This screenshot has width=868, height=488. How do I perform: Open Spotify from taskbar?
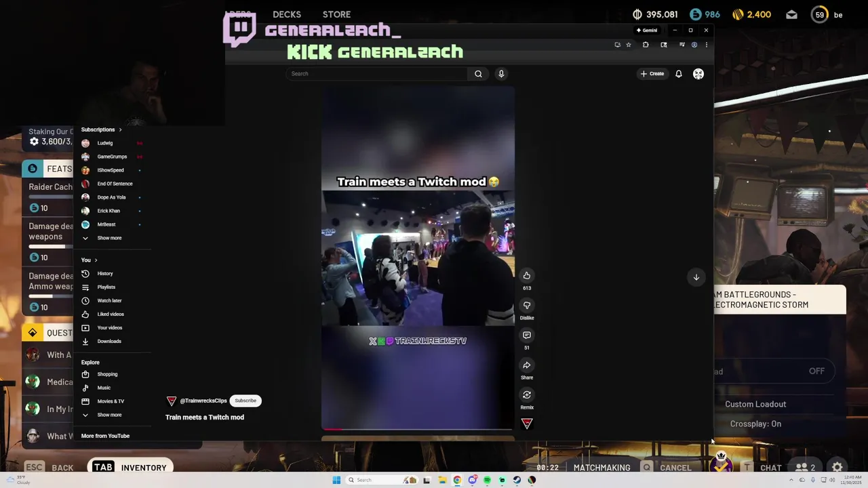pyautogui.click(x=487, y=480)
